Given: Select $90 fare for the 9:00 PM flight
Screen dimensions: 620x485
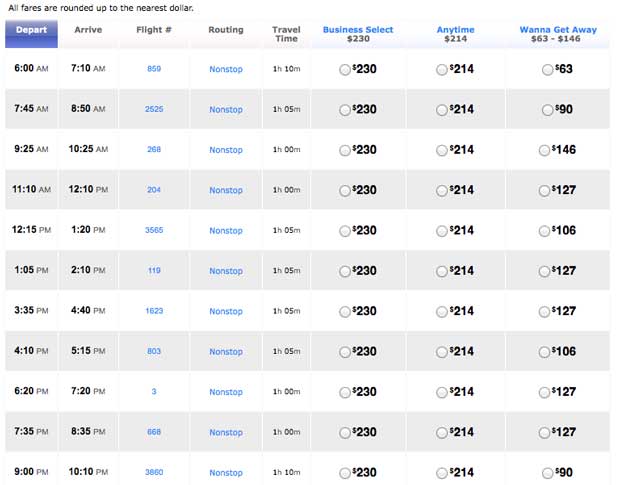Looking at the screenshot, I should pyautogui.click(x=547, y=473).
